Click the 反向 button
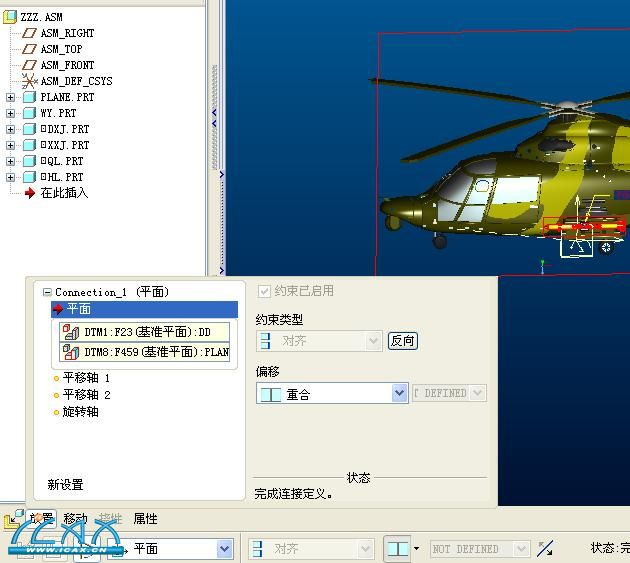Viewport: 630px width, 563px height. pyautogui.click(x=402, y=341)
